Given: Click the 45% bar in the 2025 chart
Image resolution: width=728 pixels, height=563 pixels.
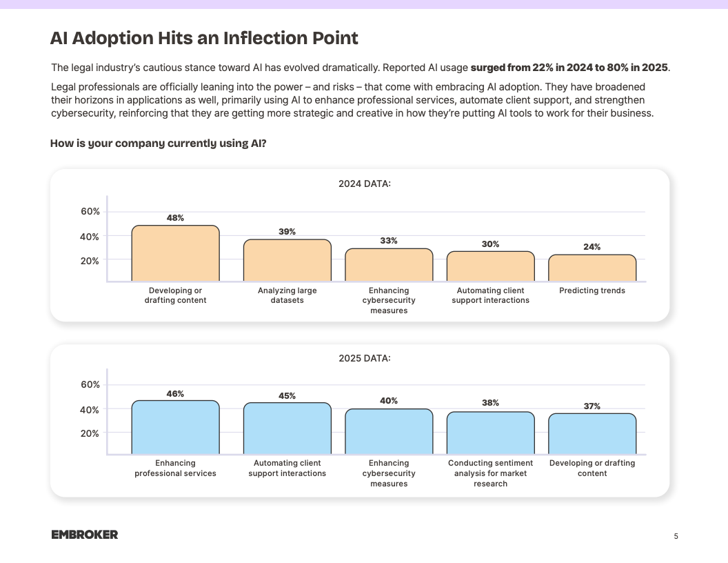Looking at the screenshot, I should tap(287, 428).
